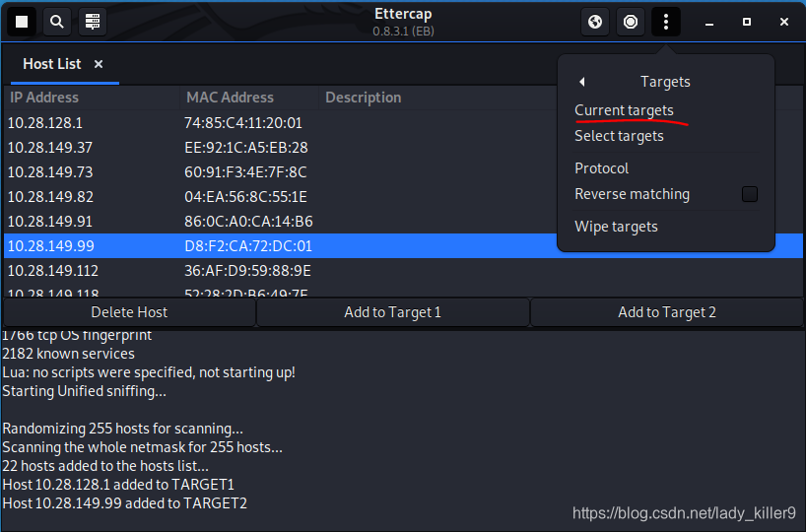Click log line 'Host 10.28.128.1 added to TARGET1'
The height and width of the screenshot is (532, 806).
point(118,485)
